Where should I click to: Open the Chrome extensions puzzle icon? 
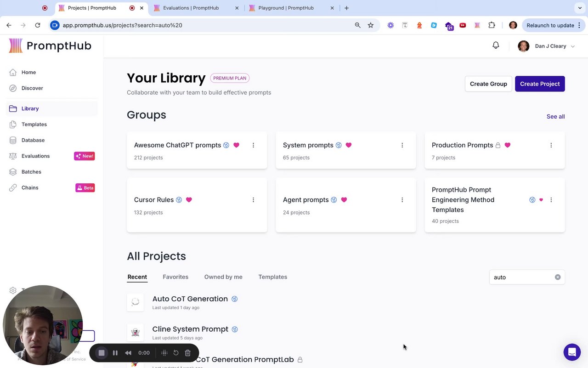coord(492,25)
